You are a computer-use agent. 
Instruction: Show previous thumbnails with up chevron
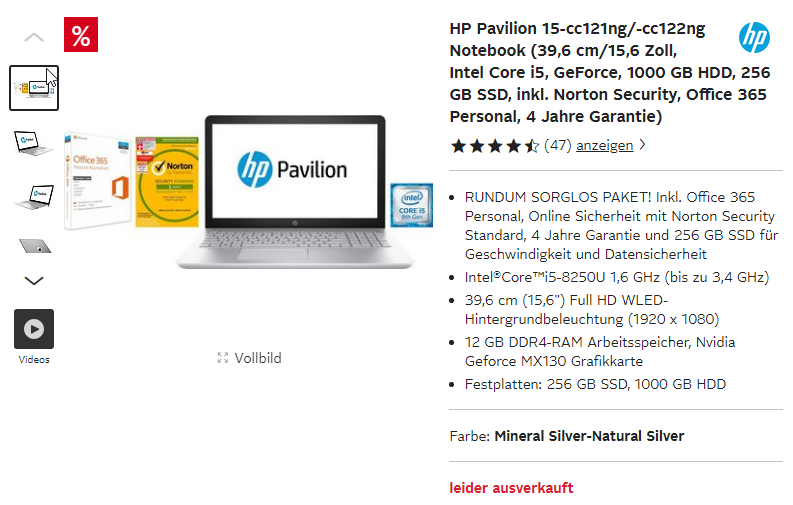34,37
